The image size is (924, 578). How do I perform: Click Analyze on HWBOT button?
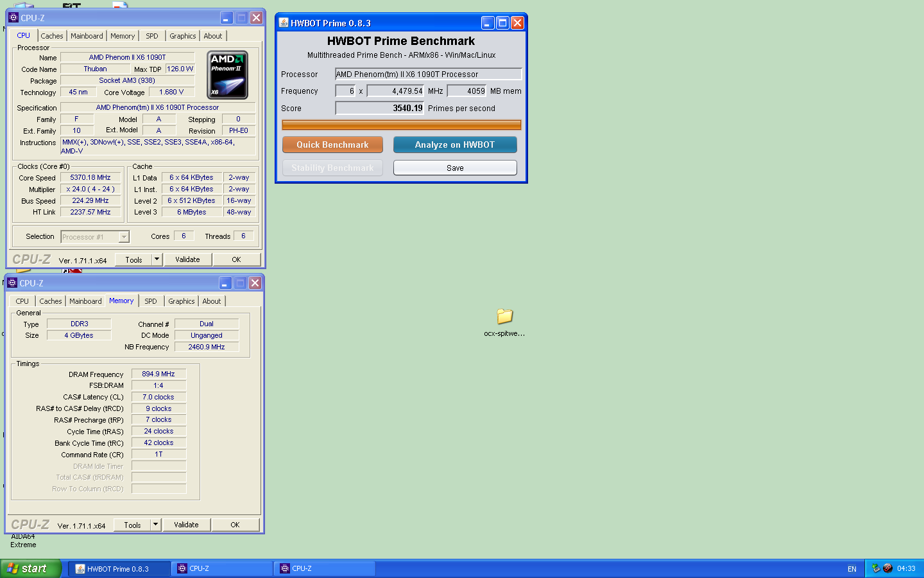pyautogui.click(x=455, y=144)
